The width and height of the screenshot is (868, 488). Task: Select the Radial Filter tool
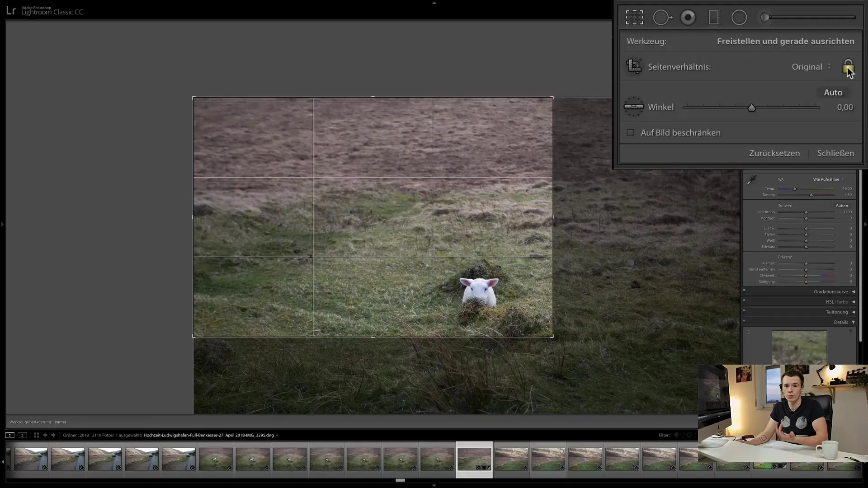tap(739, 18)
